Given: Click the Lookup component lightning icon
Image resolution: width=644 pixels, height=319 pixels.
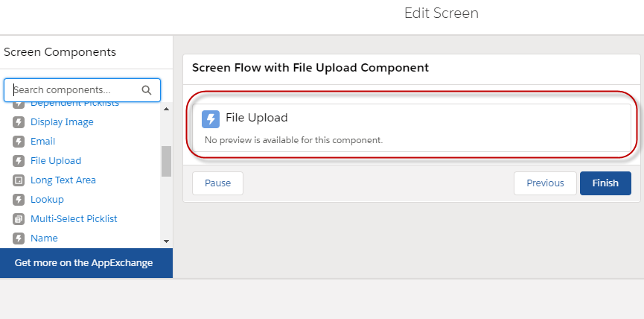Looking at the screenshot, I should (19, 200).
